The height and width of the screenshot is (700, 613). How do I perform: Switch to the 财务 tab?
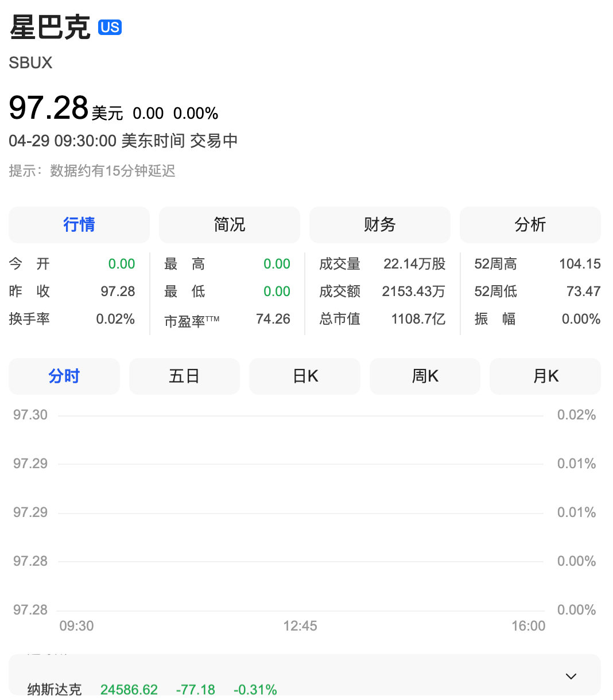[x=379, y=225]
